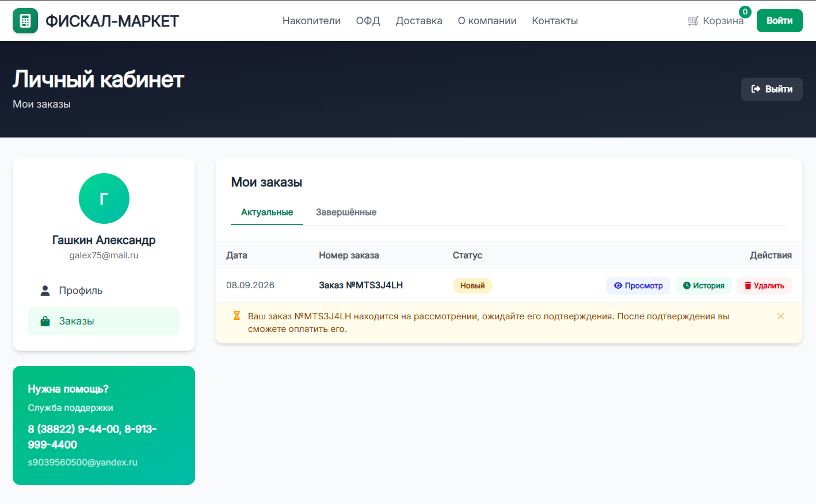
Task: Click the Статус column header
Action: [x=467, y=255]
